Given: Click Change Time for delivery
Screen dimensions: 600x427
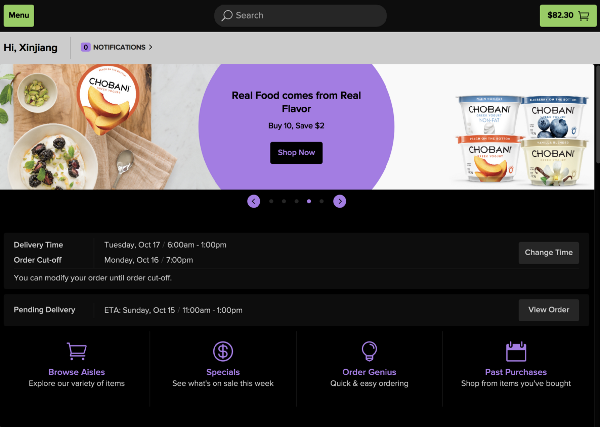Looking at the screenshot, I should 549,253.
